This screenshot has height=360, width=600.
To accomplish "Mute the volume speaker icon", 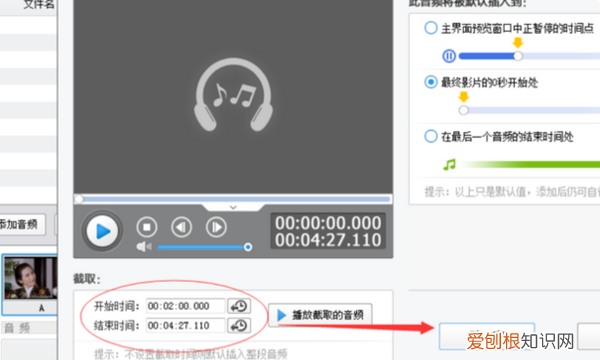I will tap(144, 247).
